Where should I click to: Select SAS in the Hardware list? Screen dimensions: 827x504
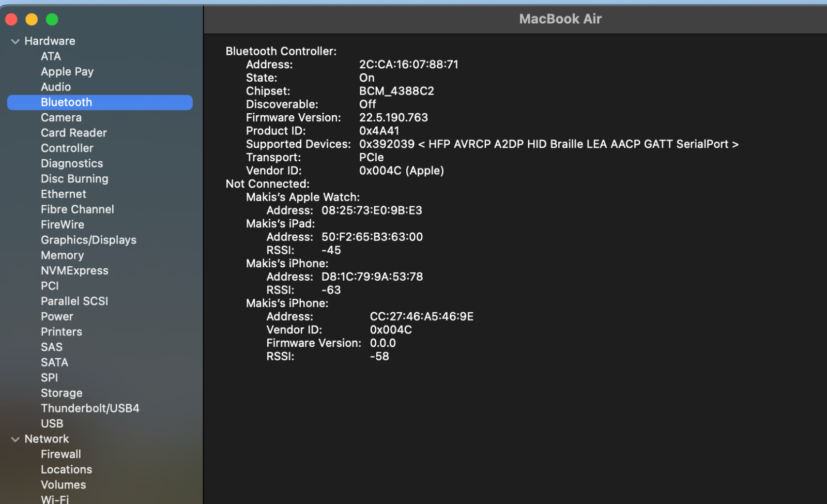[x=52, y=347]
